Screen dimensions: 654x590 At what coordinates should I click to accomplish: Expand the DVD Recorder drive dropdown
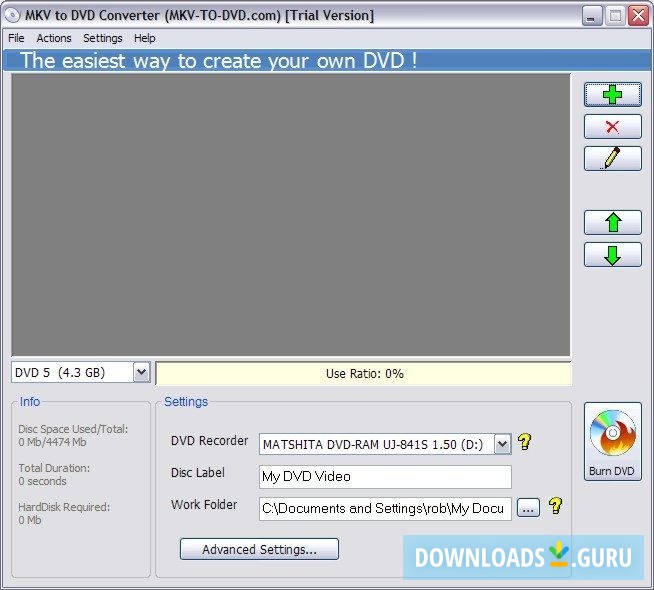click(x=502, y=444)
